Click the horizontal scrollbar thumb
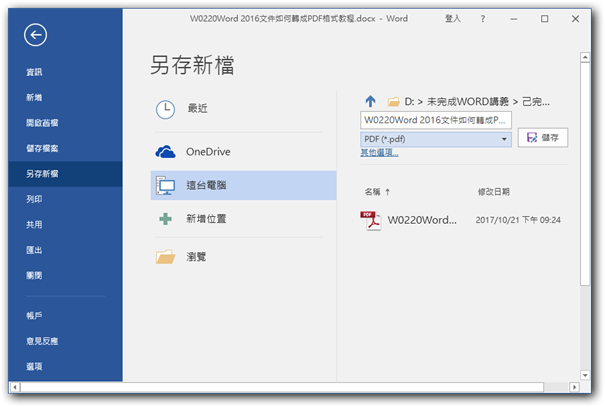This screenshot has height=407, width=605. click(282, 387)
